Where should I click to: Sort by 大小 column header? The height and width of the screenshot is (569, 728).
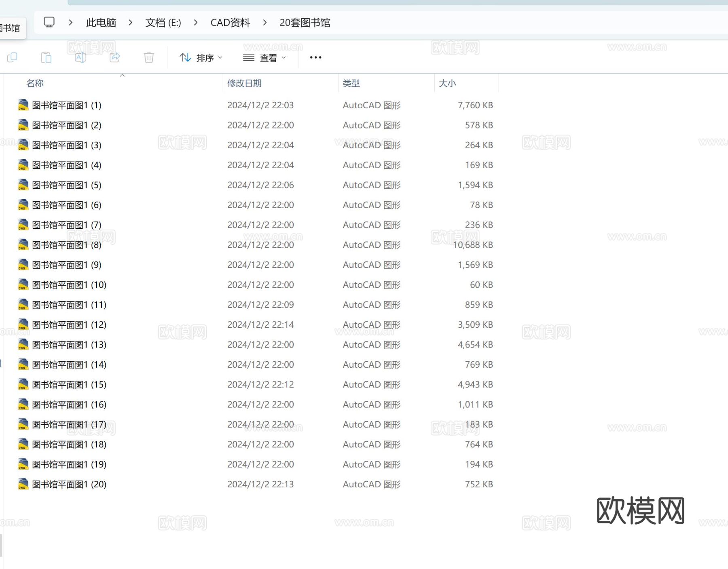coord(447,83)
